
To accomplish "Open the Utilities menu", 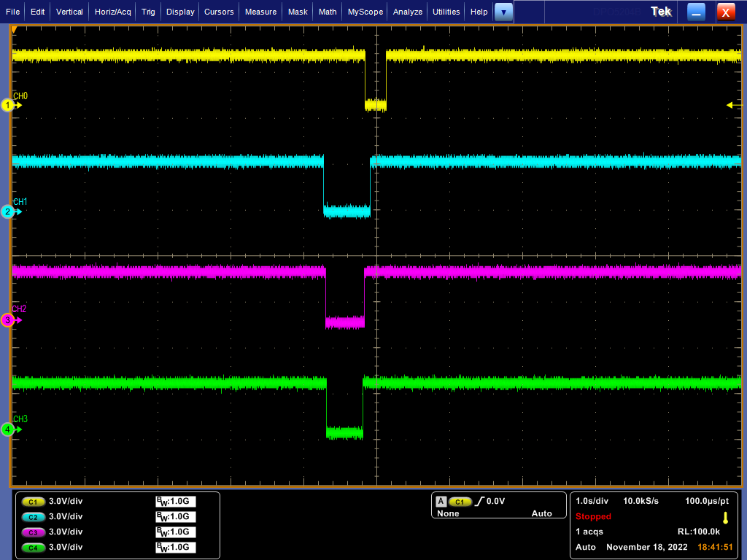I will (x=446, y=12).
